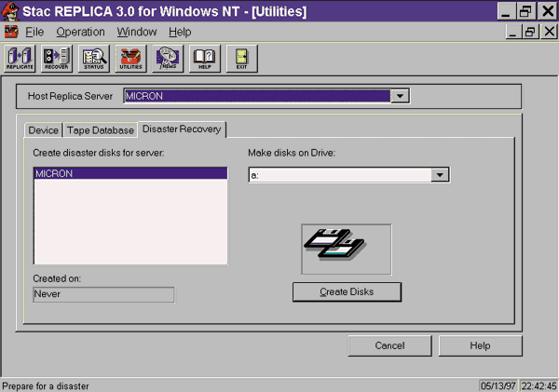Select MICRON in the server list
The height and width of the screenshot is (392, 559).
tap(130, 173)
